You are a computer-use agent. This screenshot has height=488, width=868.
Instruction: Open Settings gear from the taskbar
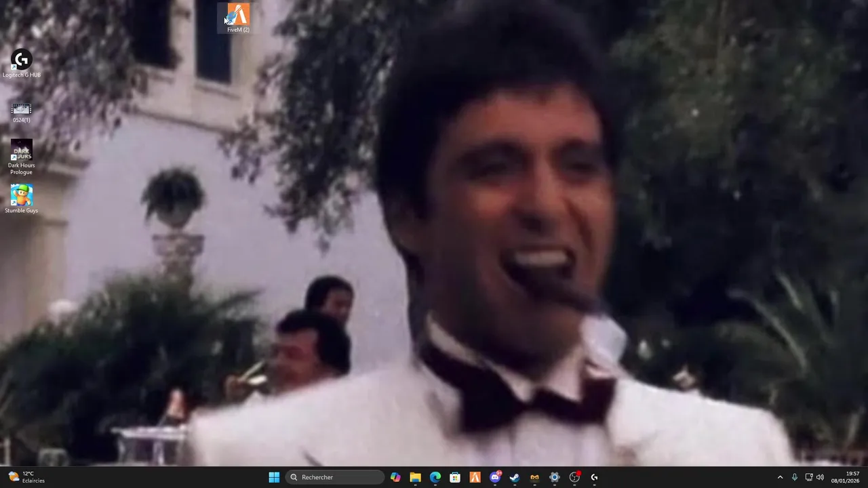(555, 477)
